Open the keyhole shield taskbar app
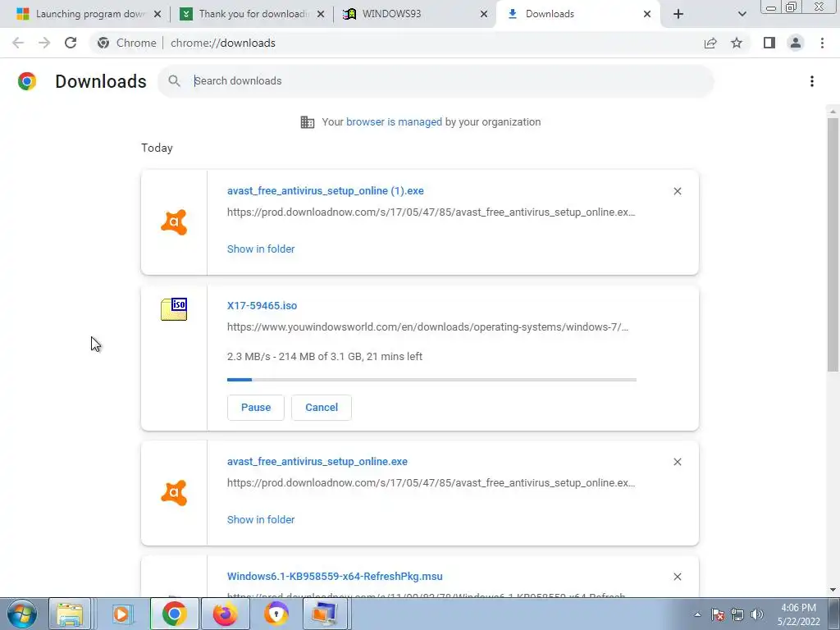840x630 pixels. [x=276, y=614]
